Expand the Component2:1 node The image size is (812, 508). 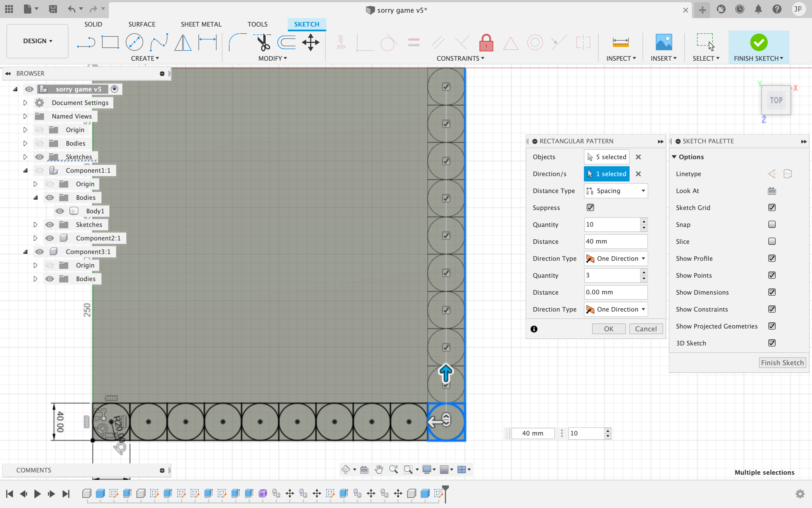(35, 238)
